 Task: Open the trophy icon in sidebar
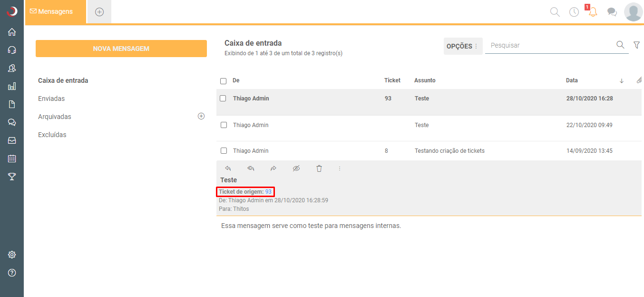12,177
